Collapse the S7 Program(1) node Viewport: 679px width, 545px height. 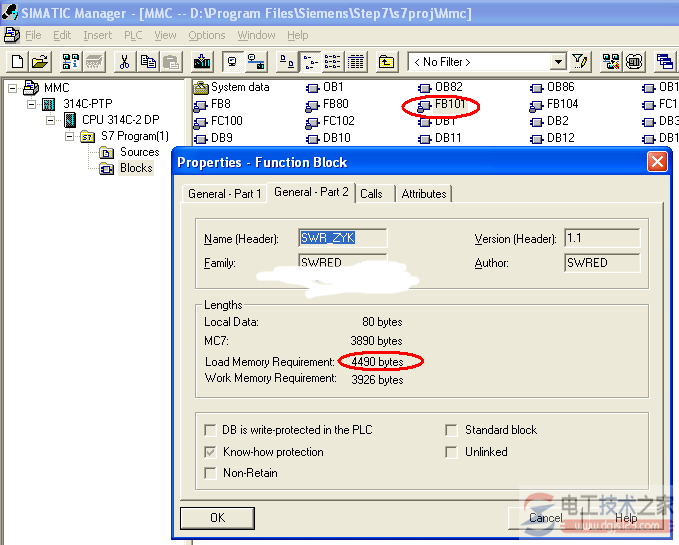[69, 136]
